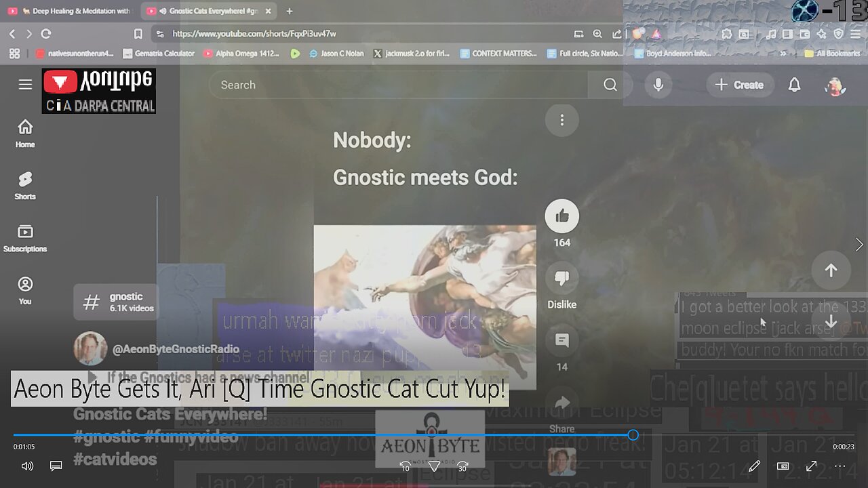Toggle captions in outer video player
This screenshot has height=488, width=868.
pyautogui.click(x=56, y=466)
